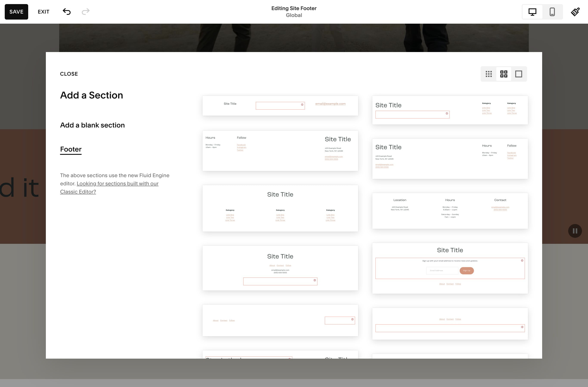588x387 pixels.
Task: Exit the footer editor
Action: coord(43,12)
